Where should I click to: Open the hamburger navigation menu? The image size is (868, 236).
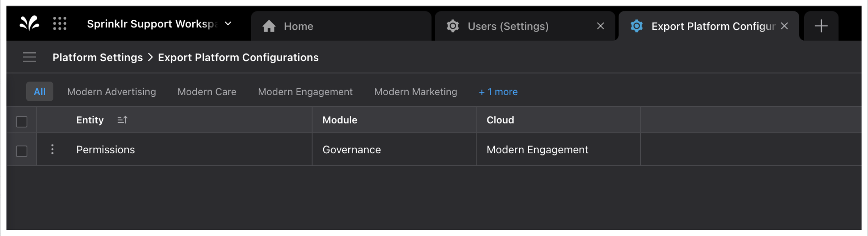(29, 57)
